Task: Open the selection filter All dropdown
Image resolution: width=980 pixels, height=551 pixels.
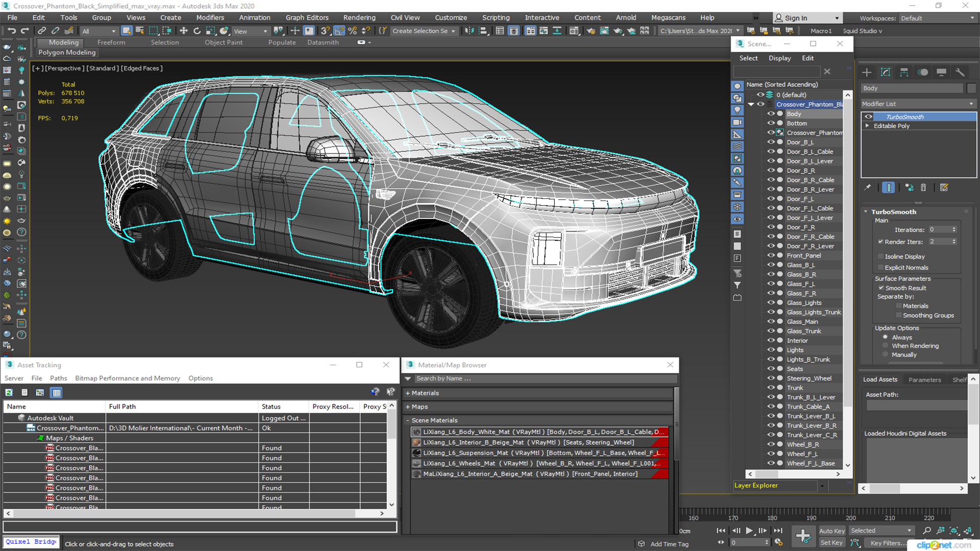Action: pos(99,31)
